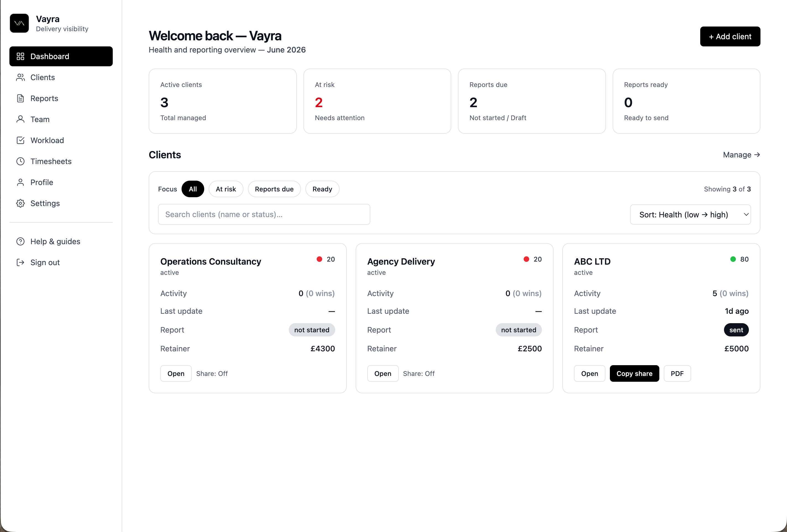Click the Reports due stat card
This screenshot has width=787, height=532.
point(532,101)
